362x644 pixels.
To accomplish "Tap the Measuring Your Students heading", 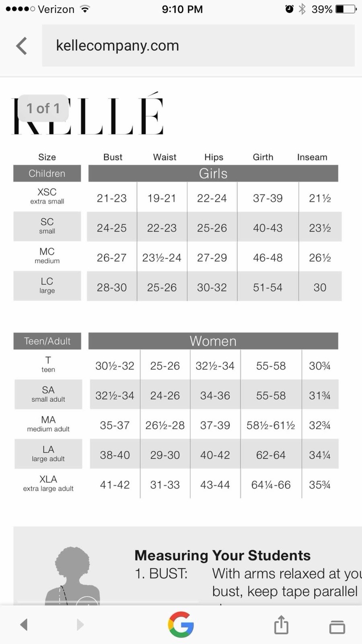I will click(x=222, y=555).
